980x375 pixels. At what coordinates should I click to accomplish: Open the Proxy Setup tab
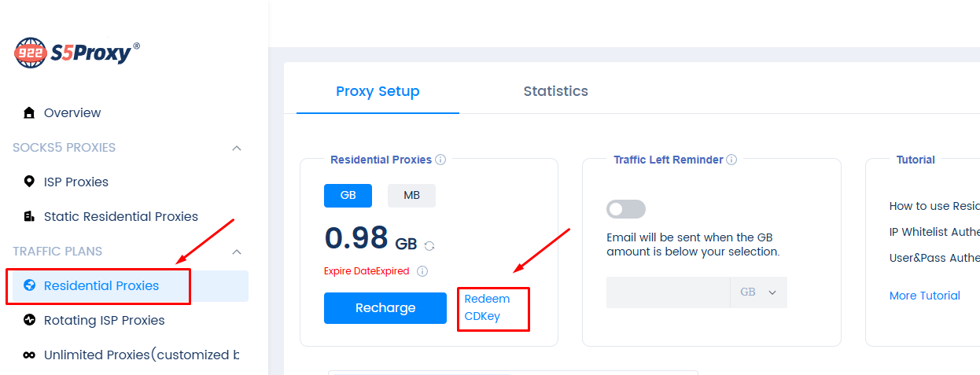tap(378, 91)
